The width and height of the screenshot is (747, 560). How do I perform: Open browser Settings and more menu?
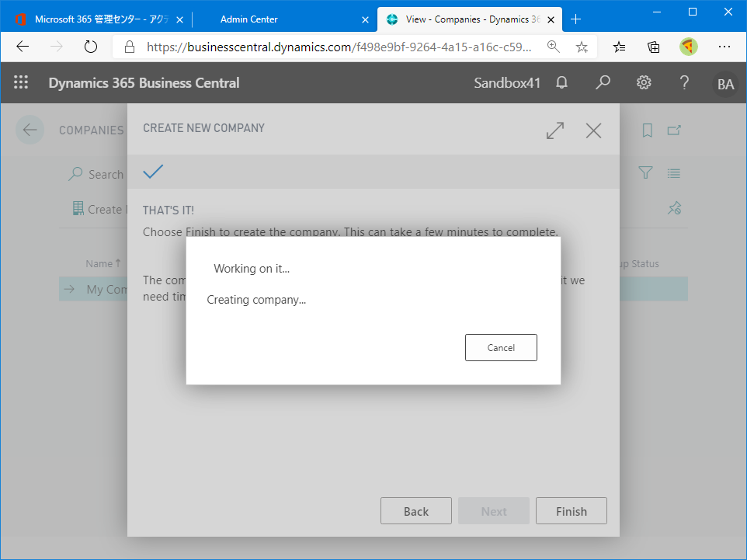click(724, 47)
